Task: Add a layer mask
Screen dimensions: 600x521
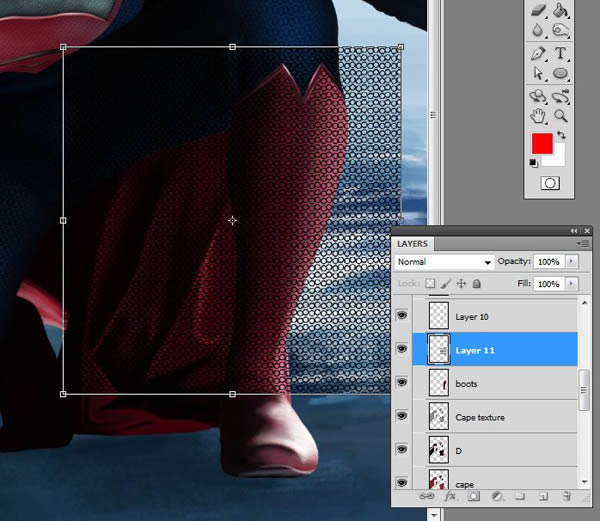Action: tap(473, 497)
